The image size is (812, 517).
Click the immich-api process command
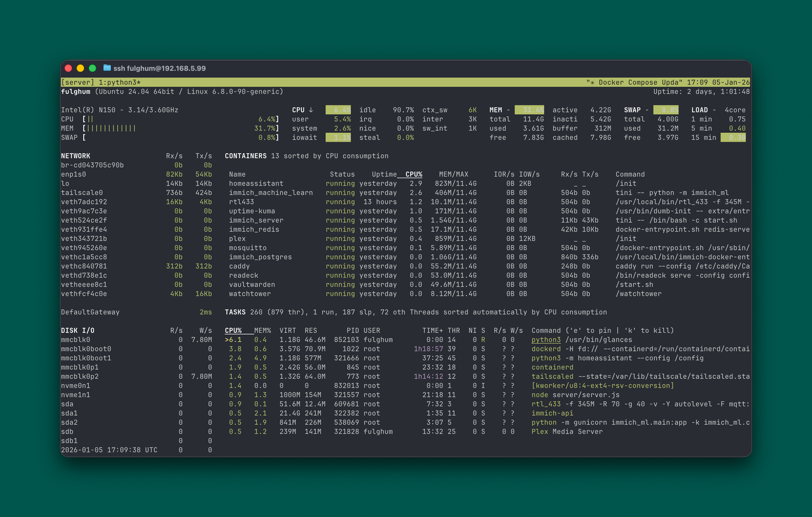(x=552, y=413)
